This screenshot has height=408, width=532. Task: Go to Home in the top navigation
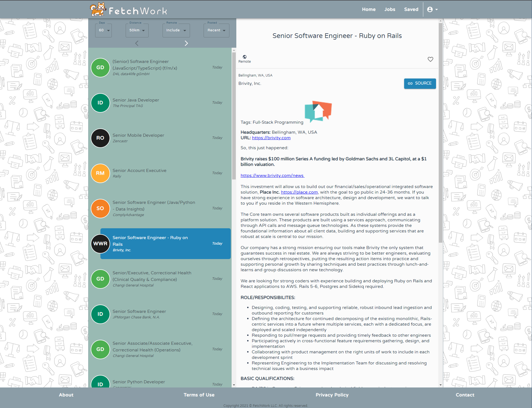coord(369,9)
